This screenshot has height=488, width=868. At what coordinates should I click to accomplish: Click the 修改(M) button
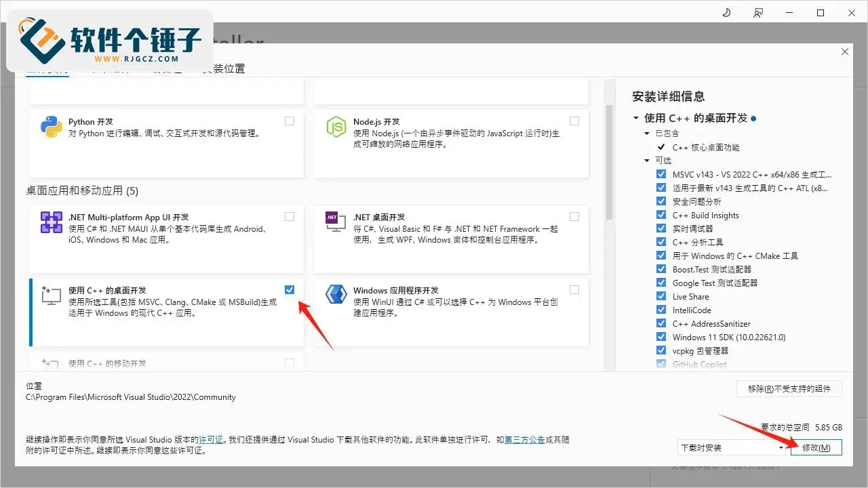click(815, 447)
